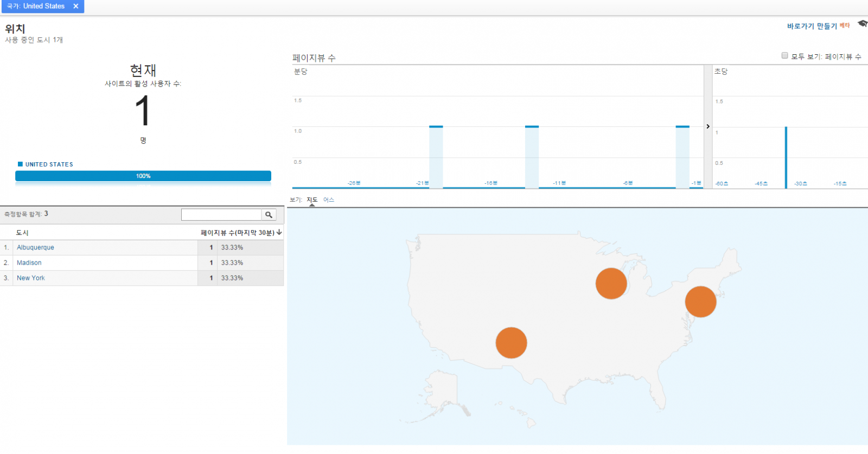Viewport: 868px width, 454px height.
Task: Click the pageview count 1 in Madison row
Action: pos(212,263)
